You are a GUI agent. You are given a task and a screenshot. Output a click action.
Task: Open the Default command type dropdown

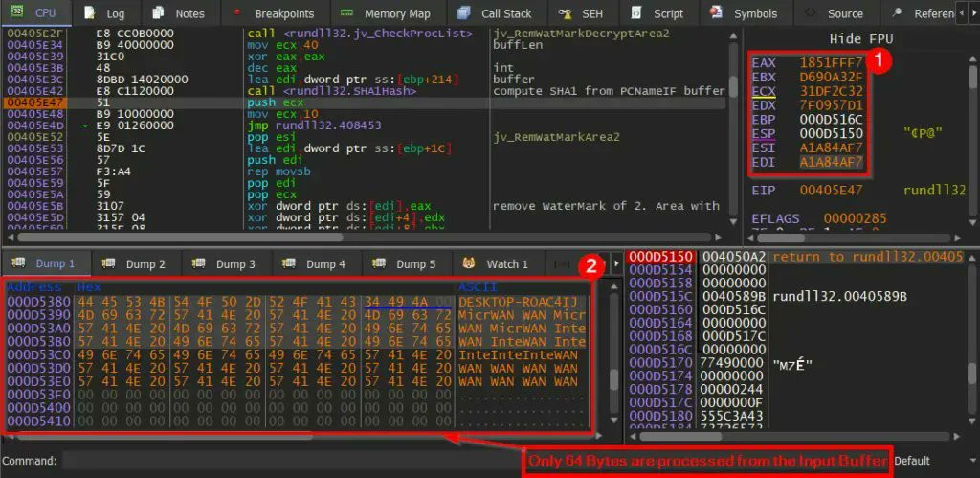934,461
